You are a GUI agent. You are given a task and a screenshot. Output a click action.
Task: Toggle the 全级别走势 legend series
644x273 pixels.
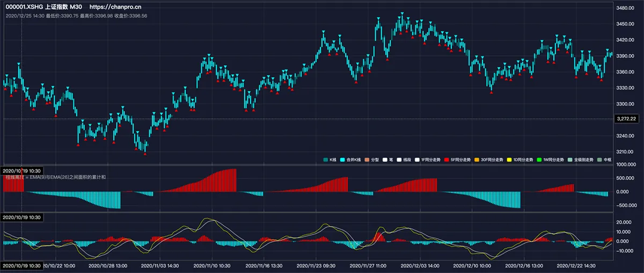pos(581,160)
